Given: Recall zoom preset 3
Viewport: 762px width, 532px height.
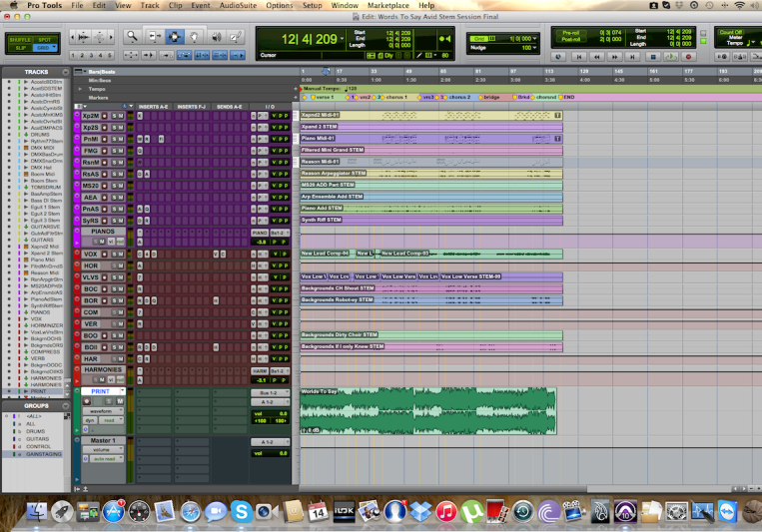Looking at the screenshot, I should pyautogui.click(x=91, y=55).
